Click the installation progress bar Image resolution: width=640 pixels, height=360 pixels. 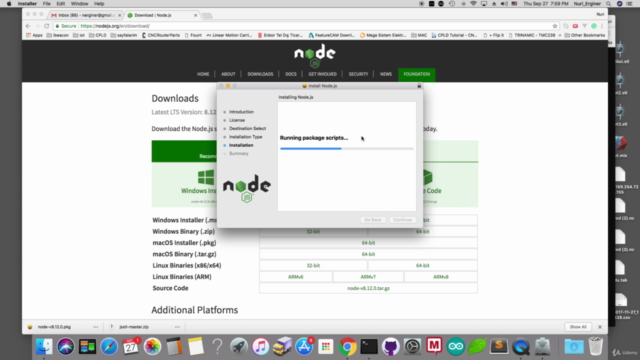(x=347, y=149)
